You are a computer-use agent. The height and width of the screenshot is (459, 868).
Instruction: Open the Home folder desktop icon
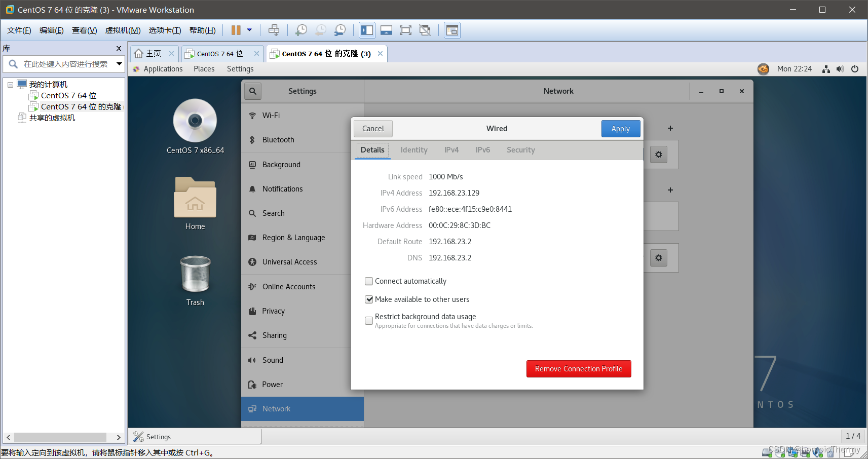[195, 204]
